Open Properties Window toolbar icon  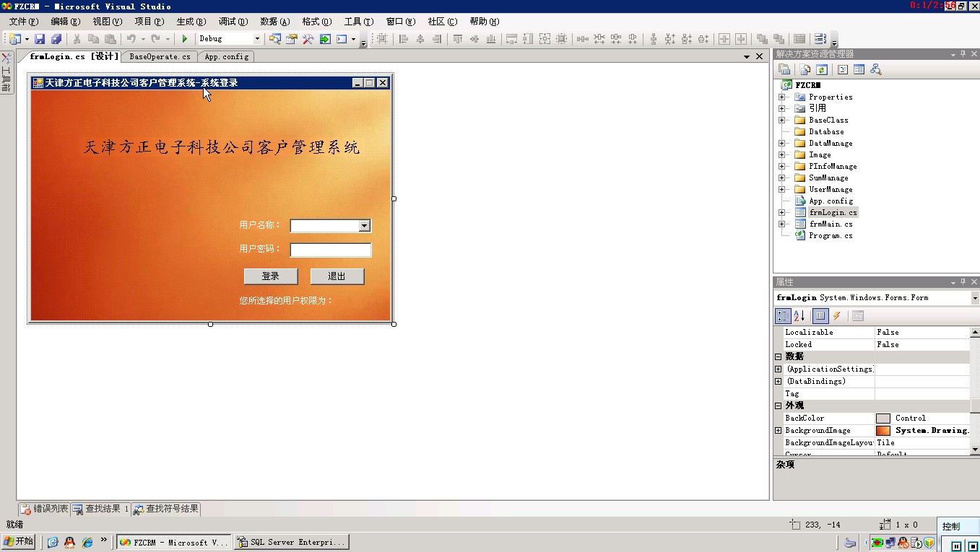click(x=292, y=39)
